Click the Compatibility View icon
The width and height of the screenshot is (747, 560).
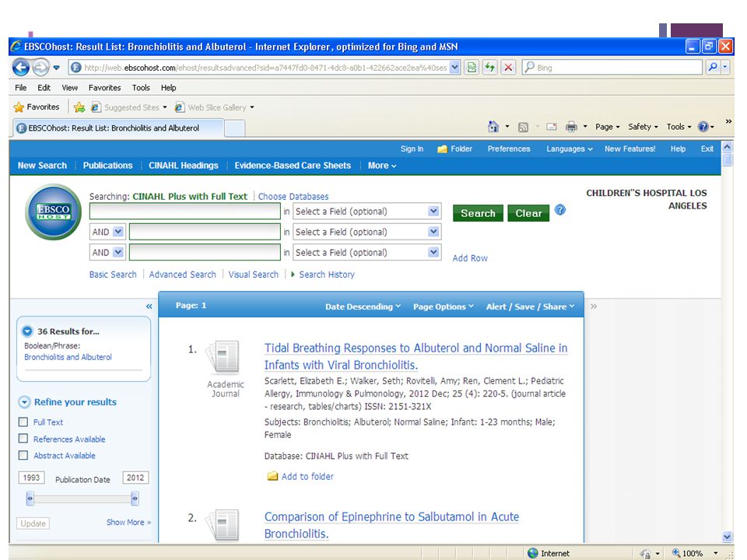pyautogui.click(x=472, y=68)
